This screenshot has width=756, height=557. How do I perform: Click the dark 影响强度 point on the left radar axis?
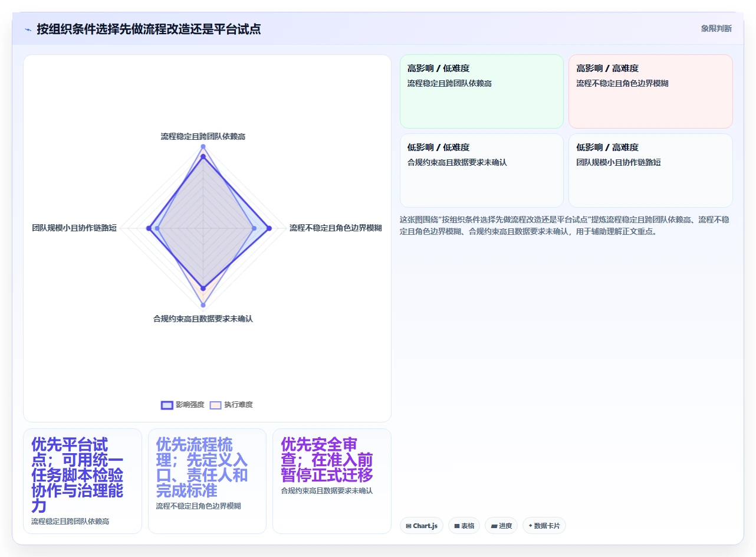tap(149, 228)
